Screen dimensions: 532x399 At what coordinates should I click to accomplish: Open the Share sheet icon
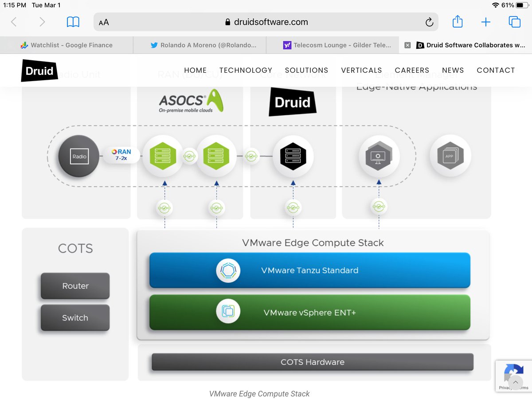(458, 21)
